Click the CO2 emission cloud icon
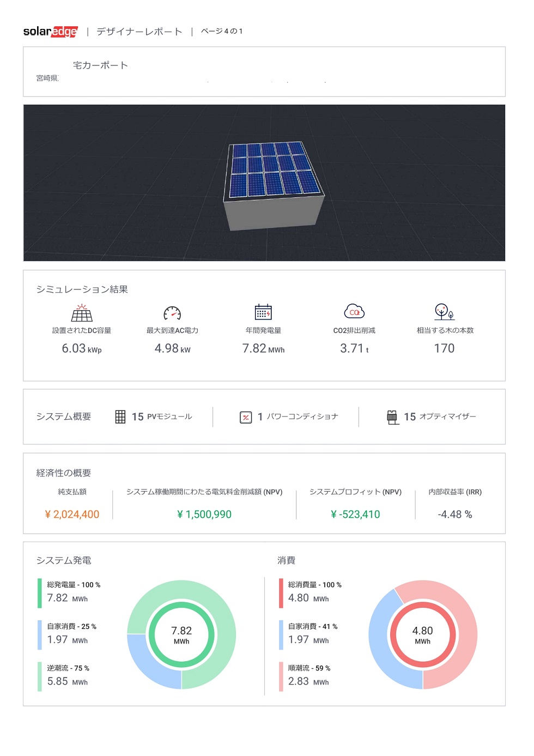Image resolution: width=534 pixels, height=756 pixels. point(354,311)
